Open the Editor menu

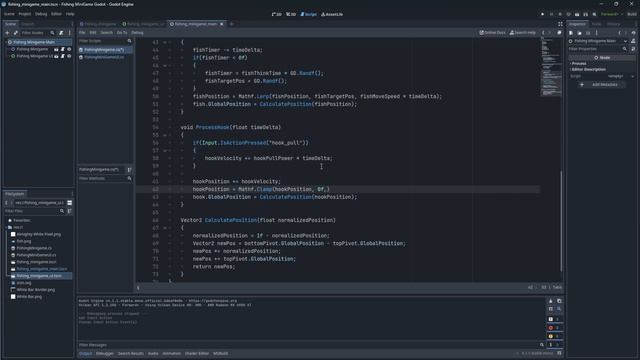56,14
